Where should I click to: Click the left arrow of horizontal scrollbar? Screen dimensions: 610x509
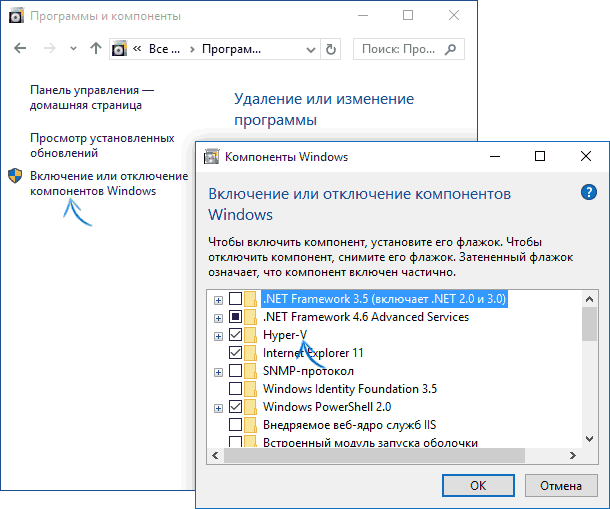[x=216, y=455]
